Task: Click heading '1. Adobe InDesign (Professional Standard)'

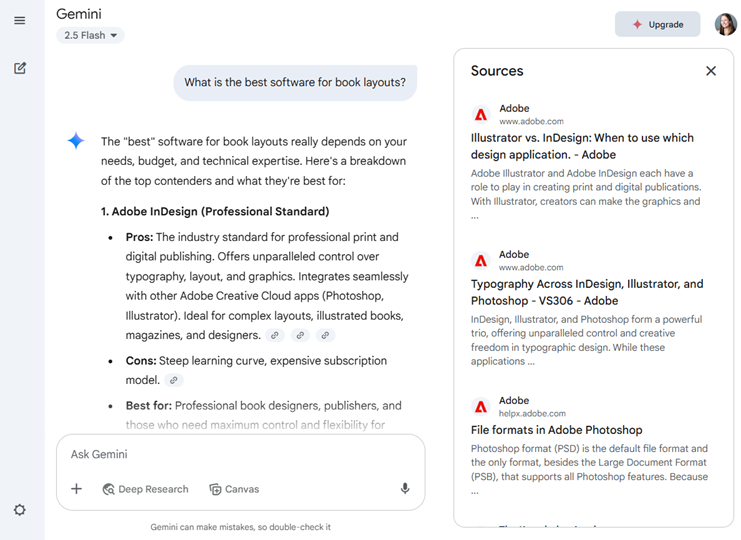Action: click(215, 211)
